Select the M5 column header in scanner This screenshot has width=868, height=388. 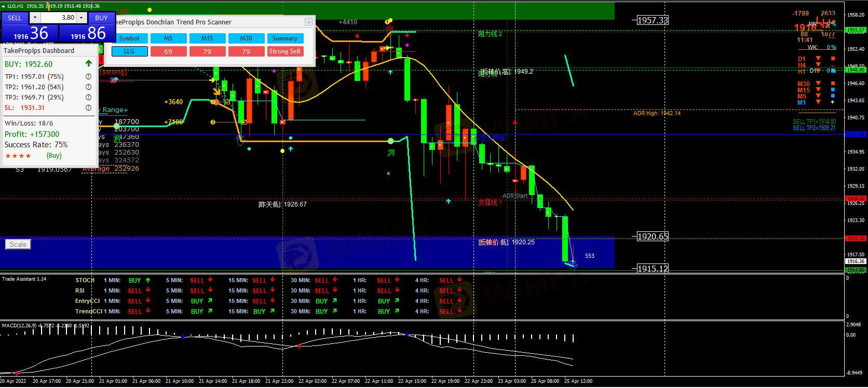pos(168,38)
